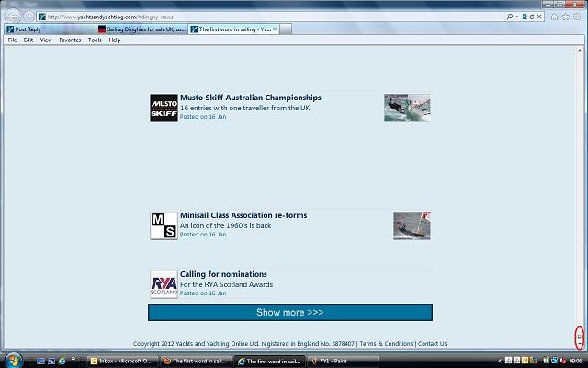
Task: Switch to Firefox The first word taskbar button
Action: point(198,362)
